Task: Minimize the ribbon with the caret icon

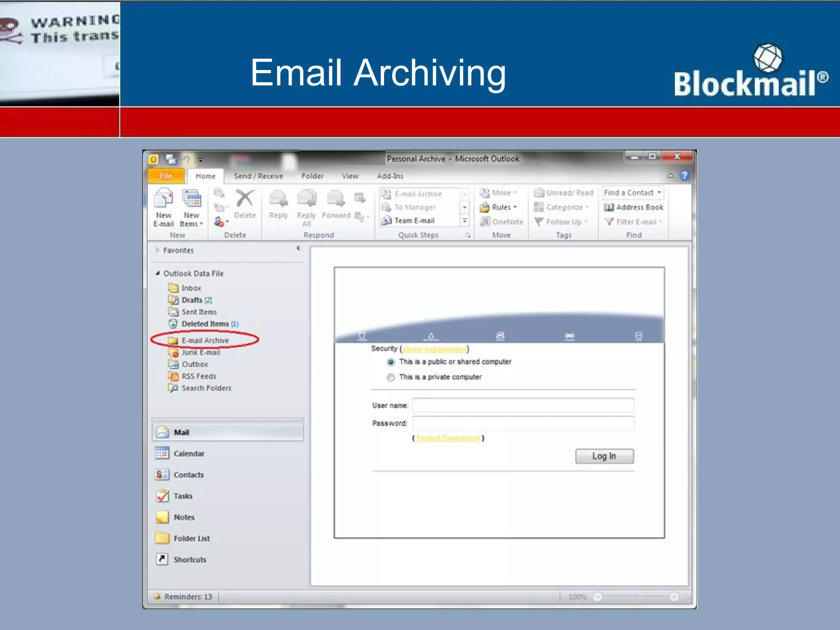Action: point(671,176)
